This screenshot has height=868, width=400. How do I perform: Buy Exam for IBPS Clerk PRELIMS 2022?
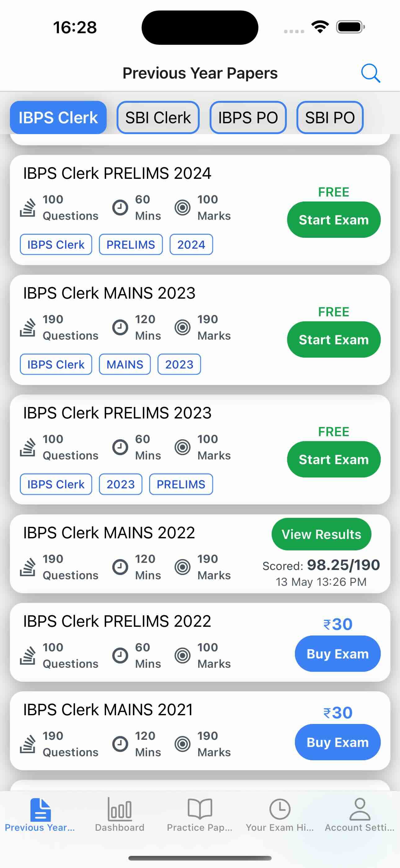(337, 654)
